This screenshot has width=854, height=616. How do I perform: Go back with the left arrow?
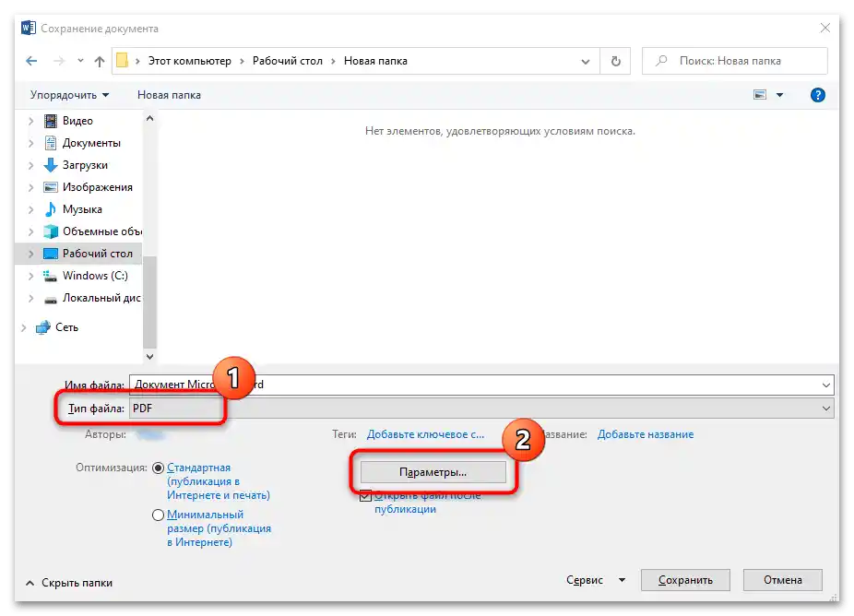coord(31,61)
